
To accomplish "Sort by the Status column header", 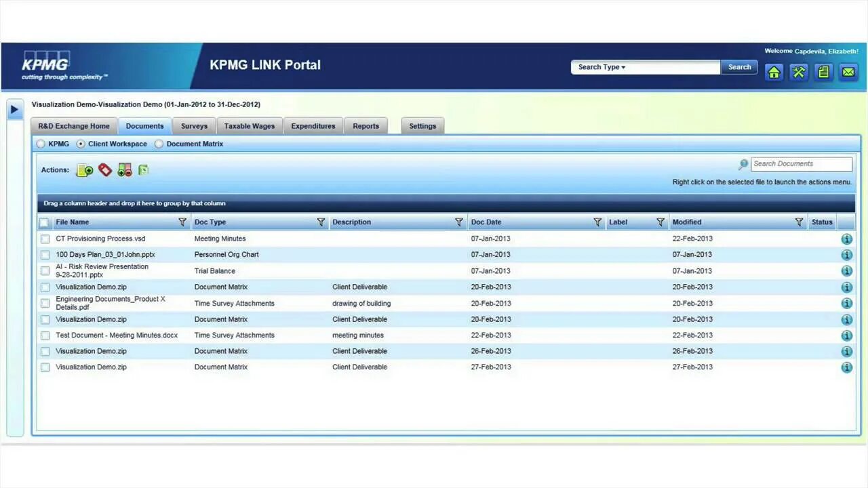I will coord(822,222).
